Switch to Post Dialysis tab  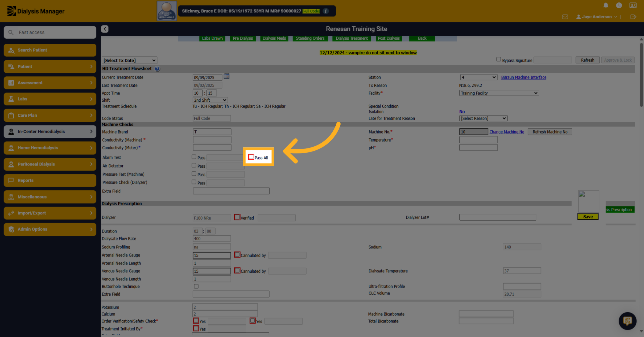389,38
